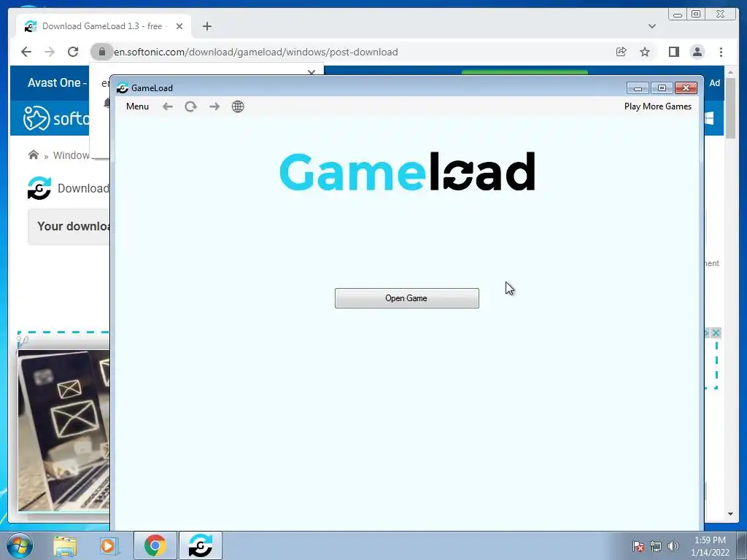This screenshot has height=560, width=747.
Task: Click scrollbar down arrow in Chrome
Action: (x=730, y=514)
